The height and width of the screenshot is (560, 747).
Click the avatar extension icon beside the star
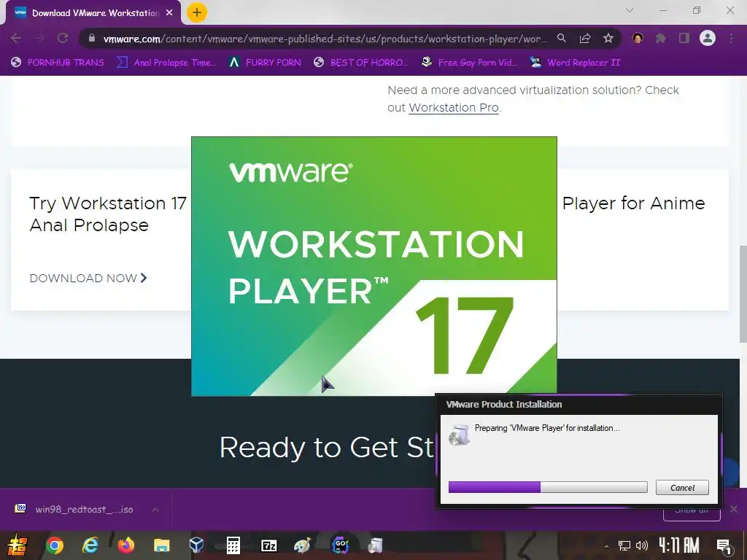[638, 38]
